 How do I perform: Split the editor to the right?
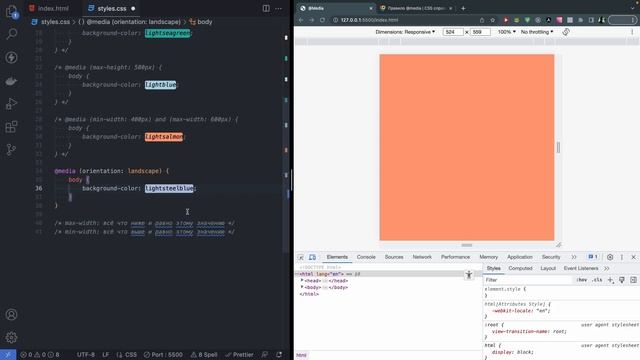(266, 8)
